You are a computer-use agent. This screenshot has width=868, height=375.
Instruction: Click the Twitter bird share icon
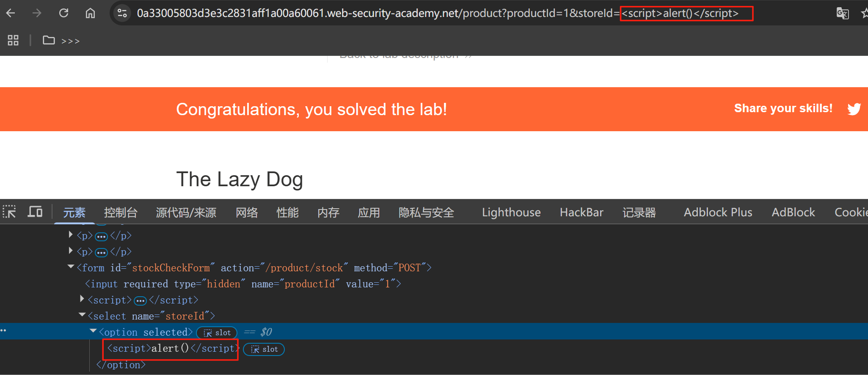pos(854,109)
